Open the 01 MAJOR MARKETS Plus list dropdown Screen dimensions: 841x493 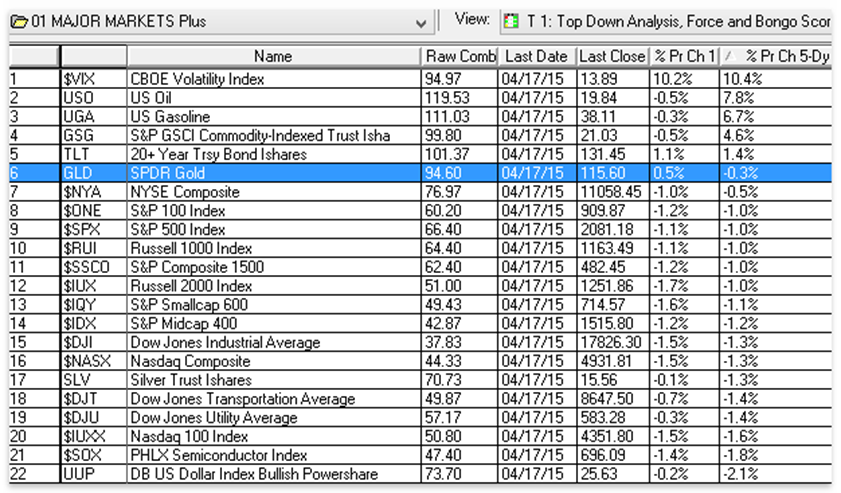[421, 23]
